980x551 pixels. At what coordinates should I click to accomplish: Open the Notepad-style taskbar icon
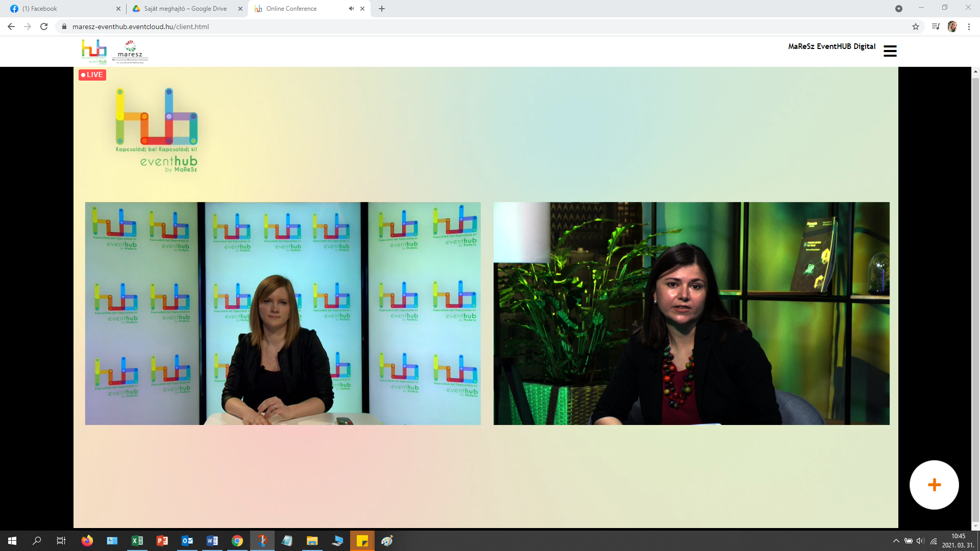click(x=287, y=541)
